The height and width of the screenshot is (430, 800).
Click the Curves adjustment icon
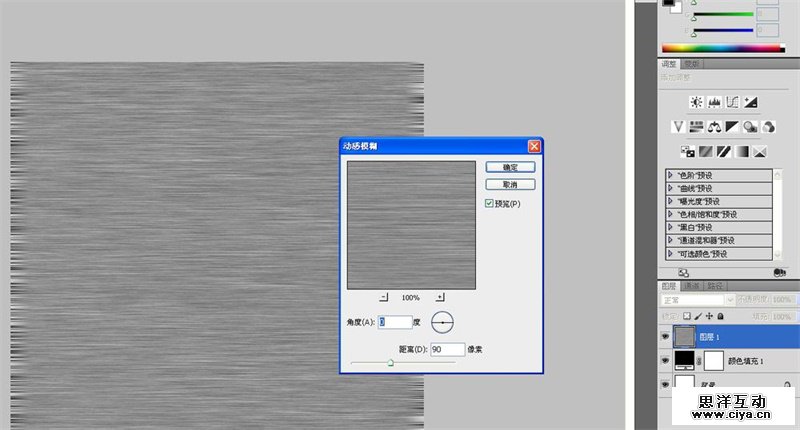pyautogui.click(x=732, y=102)
